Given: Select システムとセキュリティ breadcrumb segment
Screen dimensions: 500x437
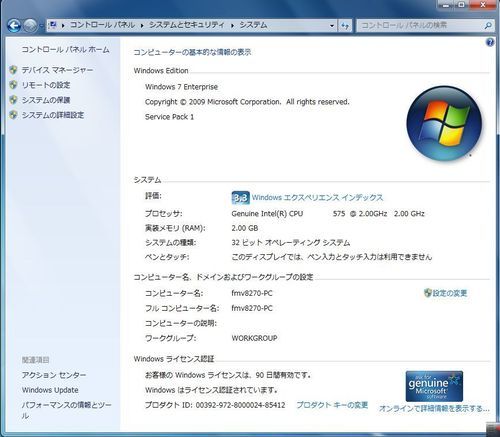Looking at the screenshot, I should tap(187, 25).
